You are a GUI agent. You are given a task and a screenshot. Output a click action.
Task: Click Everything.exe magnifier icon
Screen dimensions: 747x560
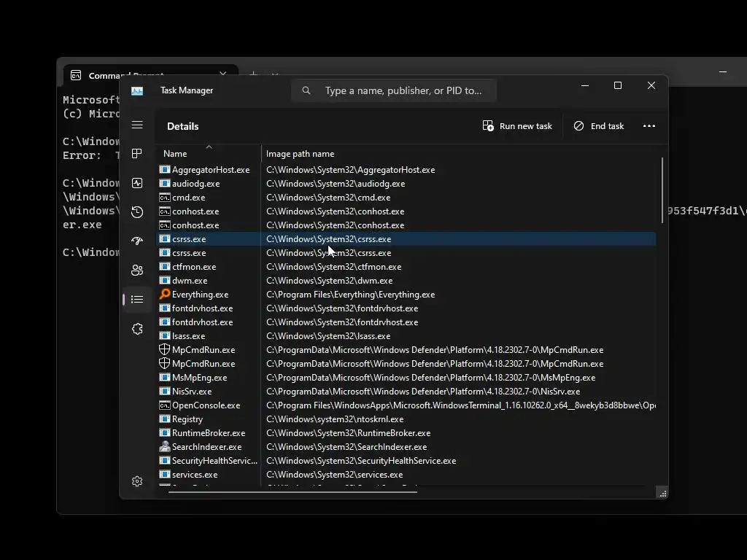click(x=164, y=294)
